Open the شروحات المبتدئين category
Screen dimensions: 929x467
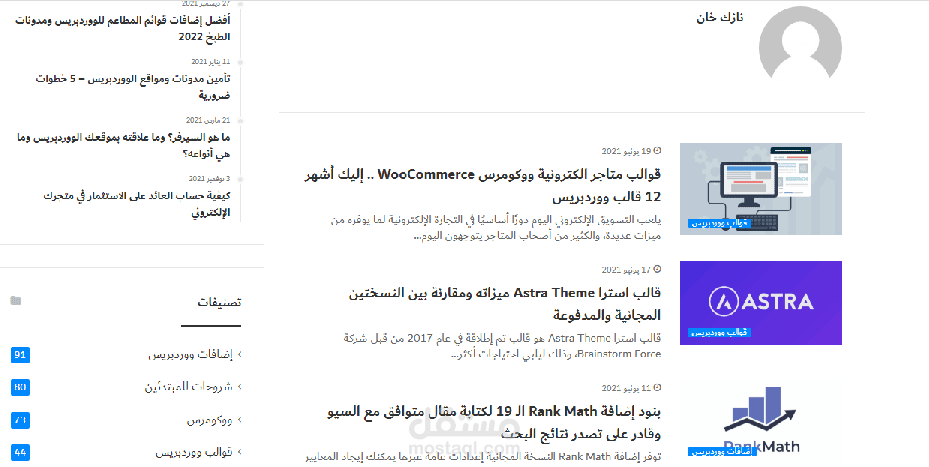(x=188, y=387)
